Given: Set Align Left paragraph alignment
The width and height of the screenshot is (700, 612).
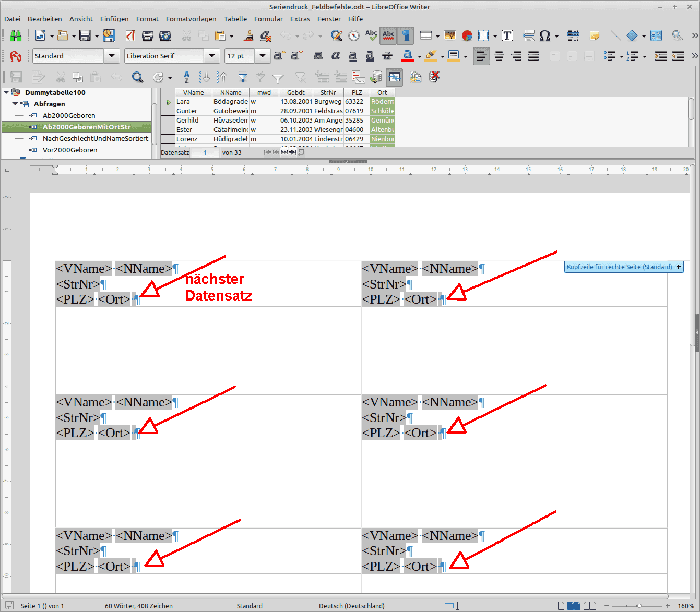Looking at the screenshot, I should coord(481,56).
